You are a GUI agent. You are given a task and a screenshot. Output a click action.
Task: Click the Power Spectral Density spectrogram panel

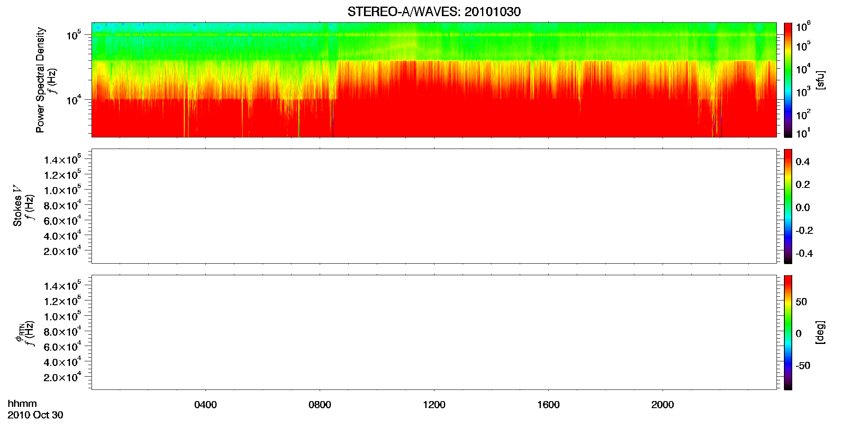click(434, 79)
